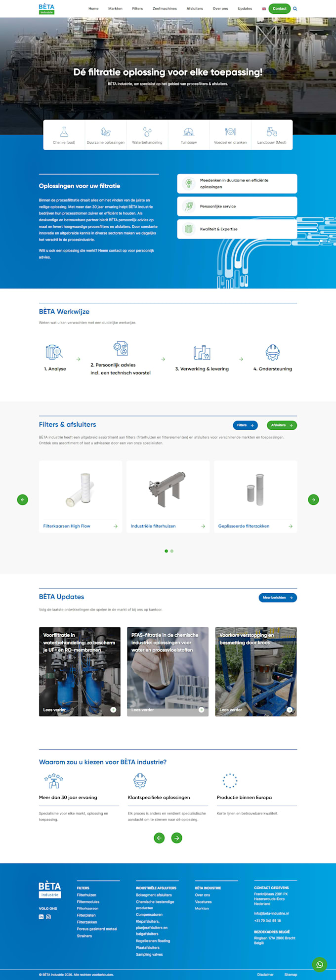
Task: Open footer link Filtermodules
Action: click(88, 902)
